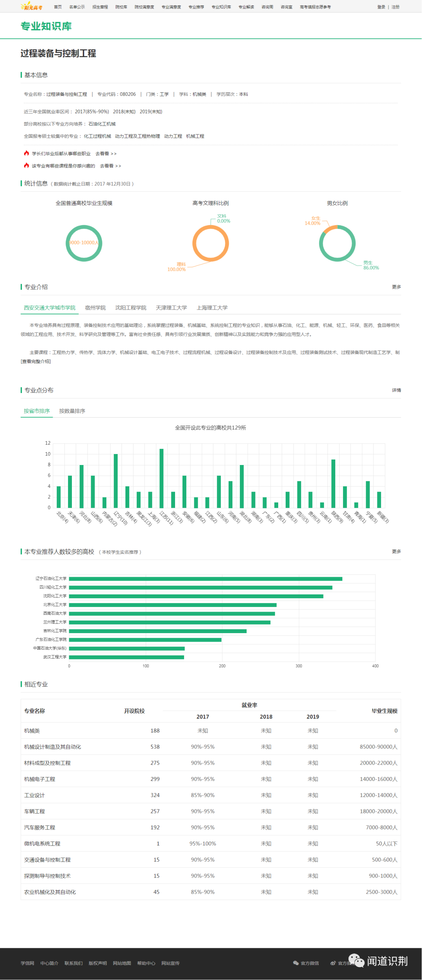The height and width of the screenshot is (980, 422).
Task: Click the 武汉工程大学 bar
Action: 127,657
